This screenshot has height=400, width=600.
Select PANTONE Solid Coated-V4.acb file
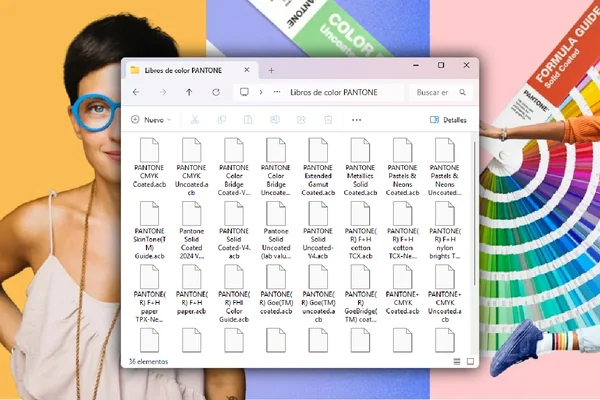[234, 230]
